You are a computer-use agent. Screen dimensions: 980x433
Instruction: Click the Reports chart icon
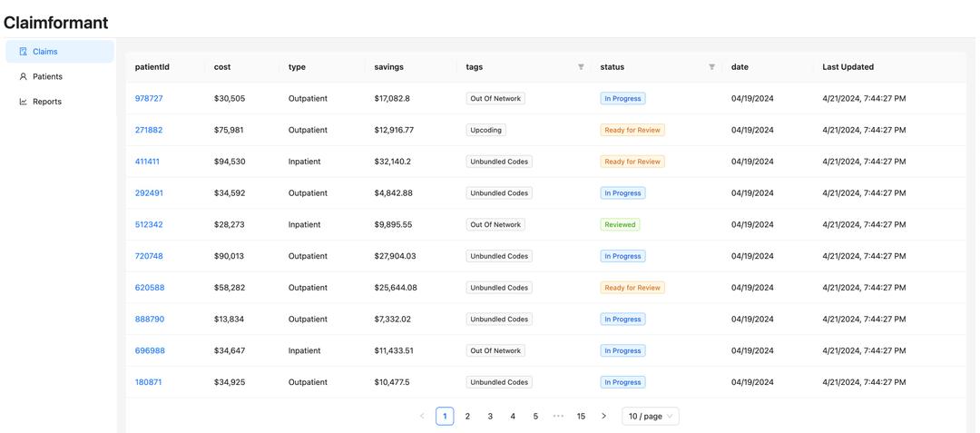(x=24, y=102)
